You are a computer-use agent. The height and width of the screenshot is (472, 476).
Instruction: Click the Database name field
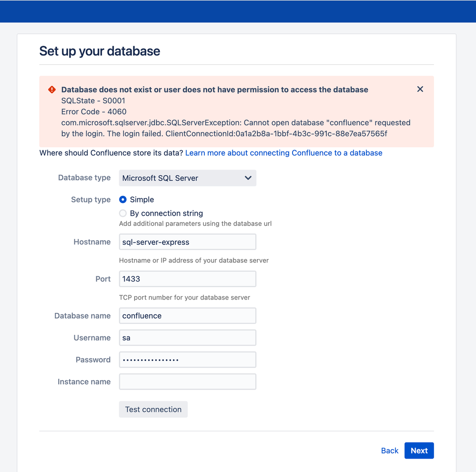pyautogui.click(x=187, y=316)
